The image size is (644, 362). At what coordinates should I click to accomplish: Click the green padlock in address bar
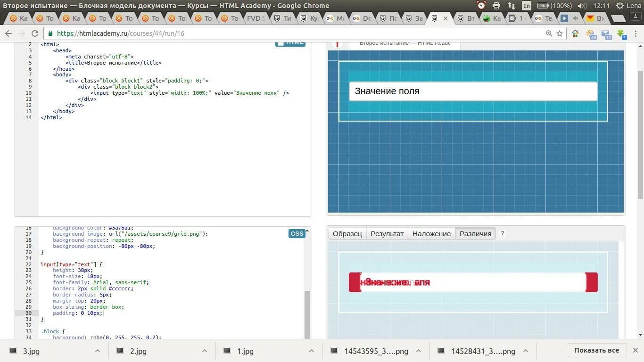pyautogui.click(x=51, y=33)
